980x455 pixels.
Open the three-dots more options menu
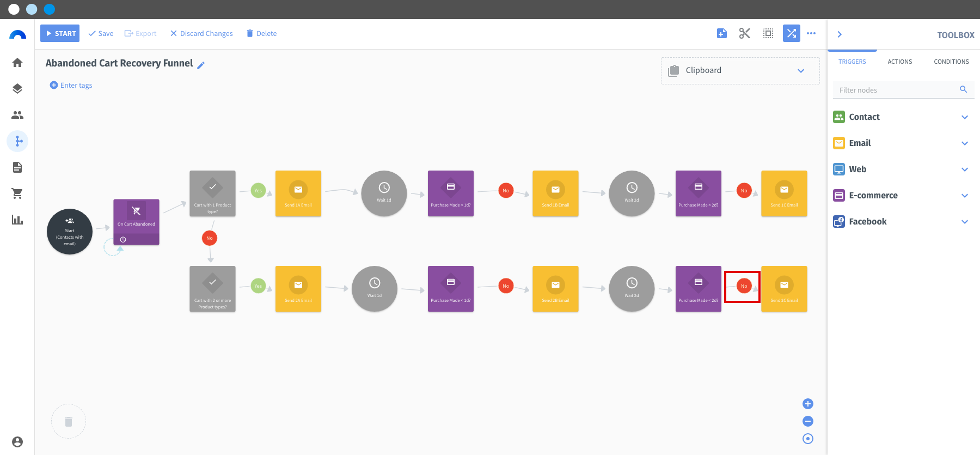coord(811,33)
